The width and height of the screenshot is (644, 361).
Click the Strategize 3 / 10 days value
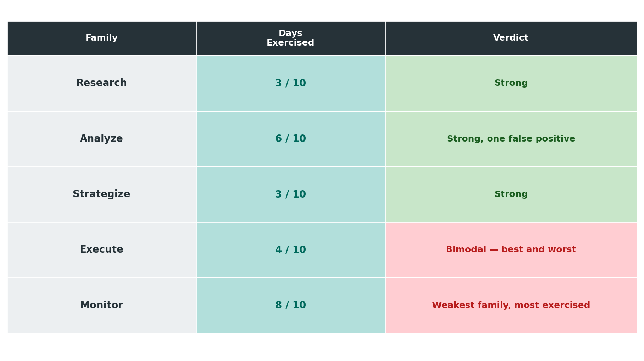coord(290,194)
